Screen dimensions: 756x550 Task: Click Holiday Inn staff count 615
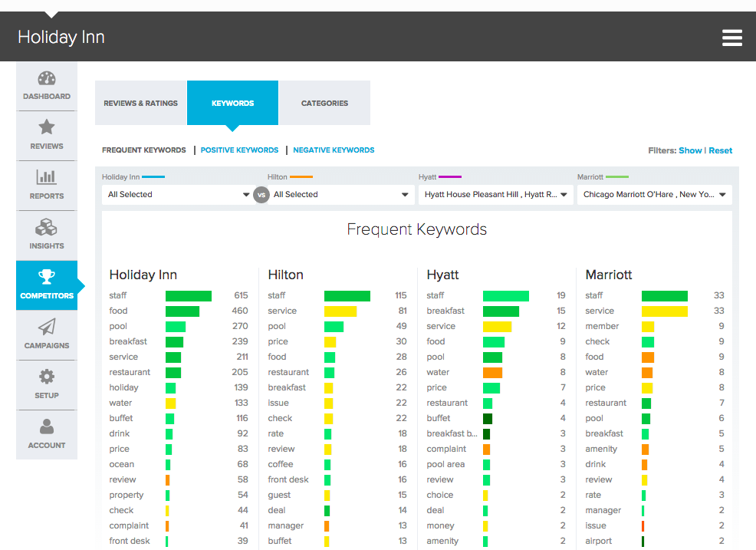click(x=241, y=295)
